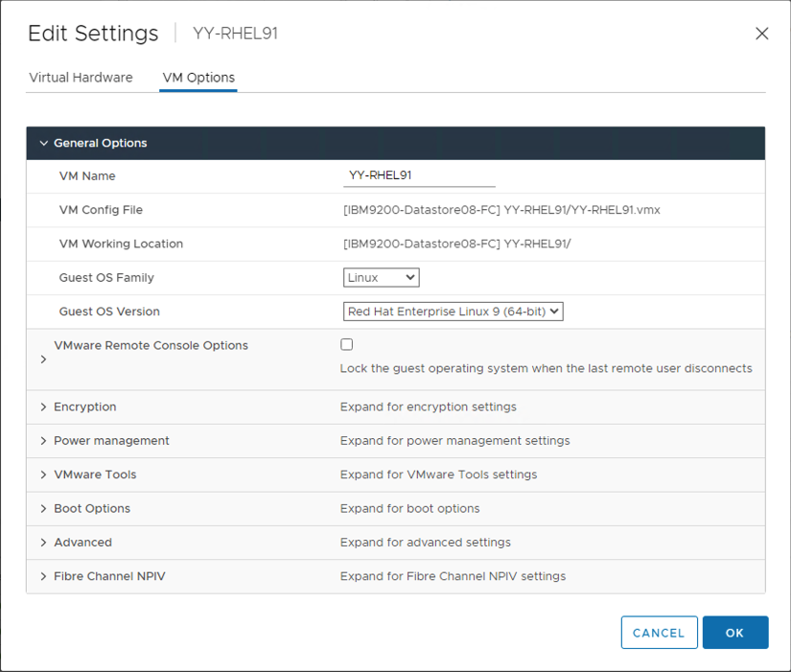Expand the VMware Tools section
791x672 pixels.
pyautogui.click(x=43, y=475)
